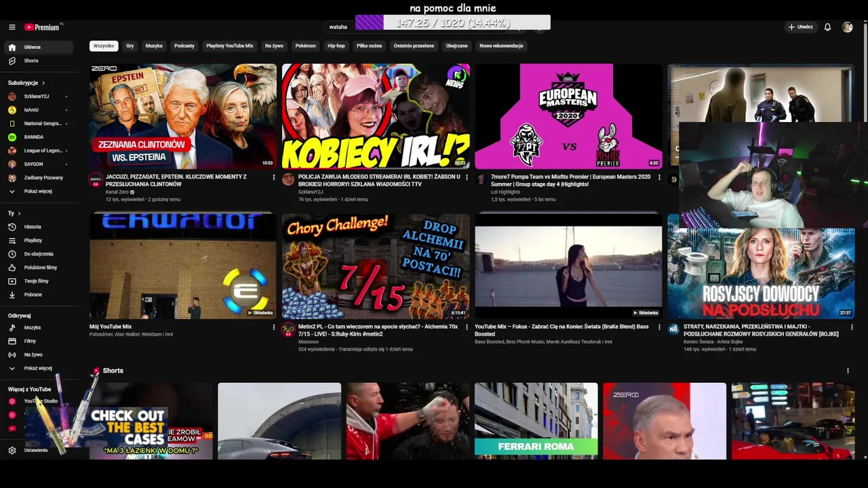Show more subscriptions under SAYGON list

click(39, 191)
